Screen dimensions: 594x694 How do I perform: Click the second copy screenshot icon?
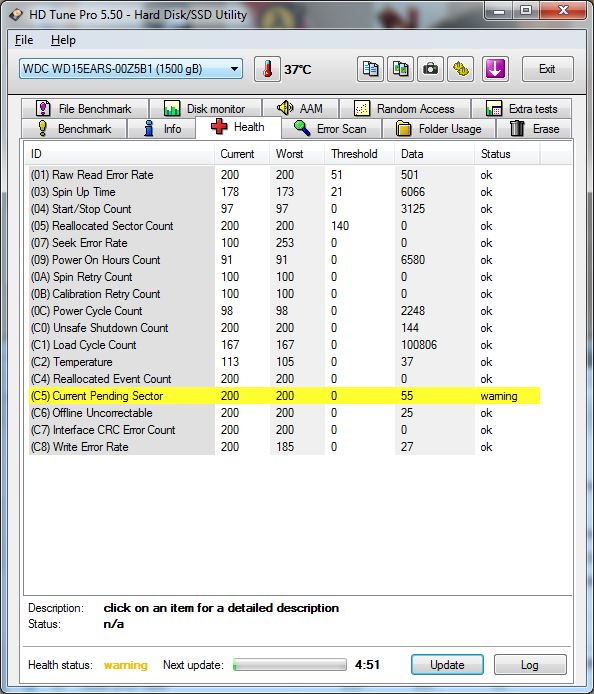tap(400, 69)
